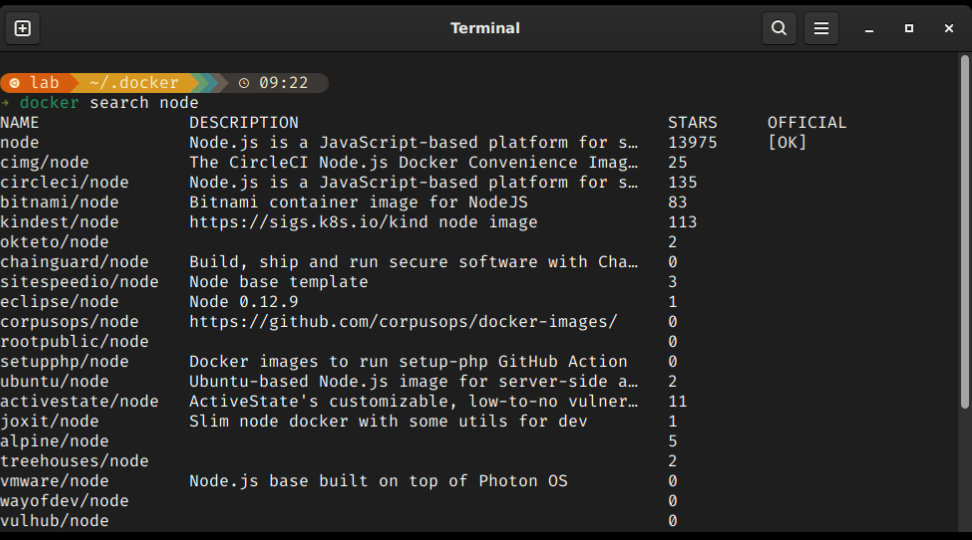Click the Photon OS description

(378, 480)
